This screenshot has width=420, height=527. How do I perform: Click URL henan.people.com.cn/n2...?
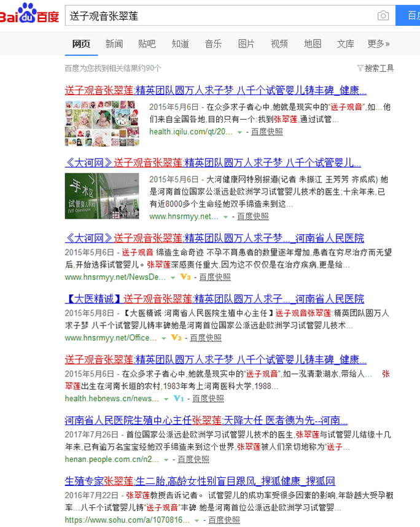coord(112,459)
